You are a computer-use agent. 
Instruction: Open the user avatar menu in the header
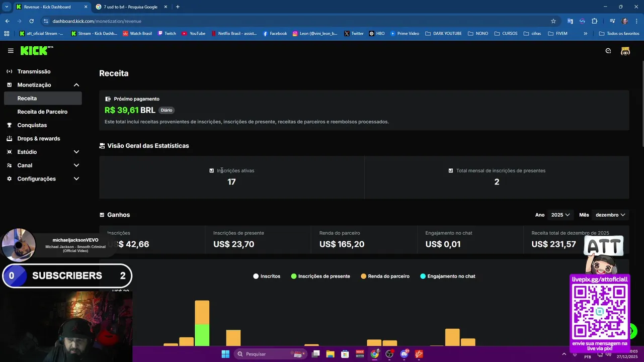click(625, 51)
